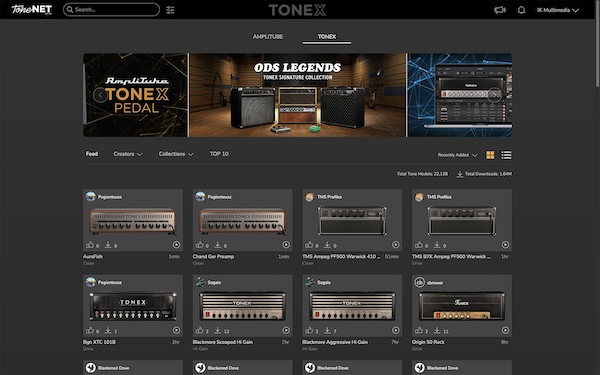Click the Total Tone Models count
Screen dimensions: 600x375
pos(422,174)
